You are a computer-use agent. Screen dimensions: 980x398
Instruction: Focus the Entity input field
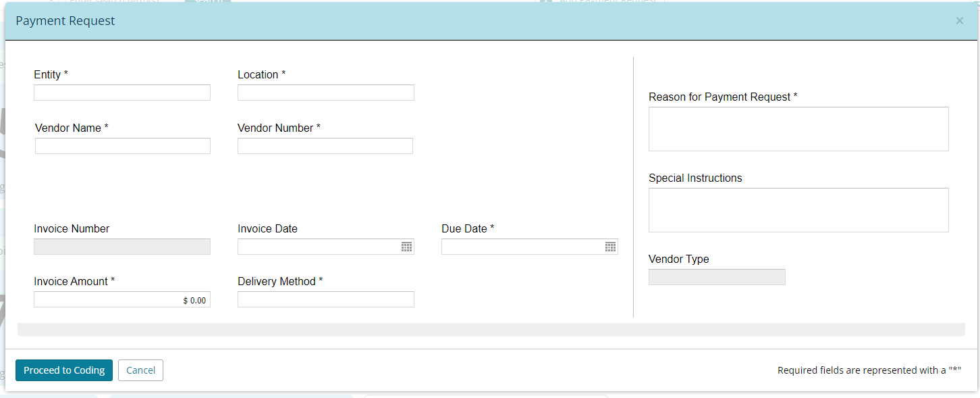pos(122,93)
